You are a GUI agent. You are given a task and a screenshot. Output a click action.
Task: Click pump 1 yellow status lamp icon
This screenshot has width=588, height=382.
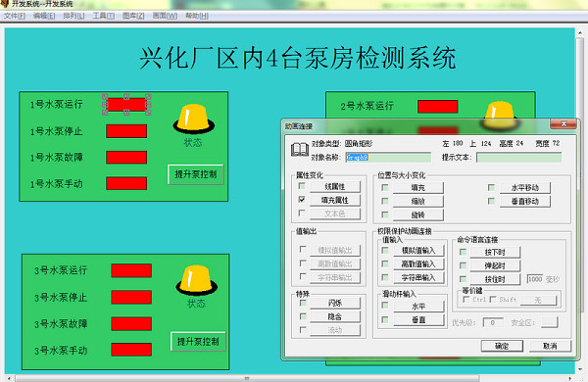tap(193, 119)
